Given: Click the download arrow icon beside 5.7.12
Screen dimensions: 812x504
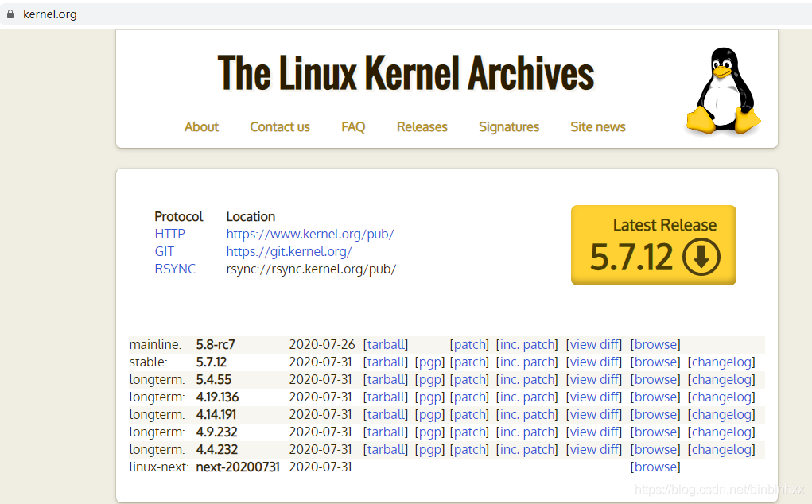Looking at the screenshot, I should coord(701,257).
